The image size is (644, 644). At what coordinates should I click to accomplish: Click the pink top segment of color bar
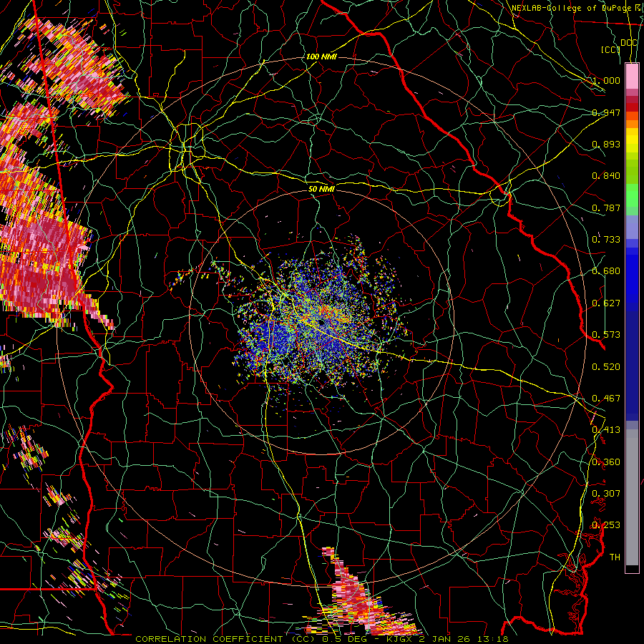point(632,76)
